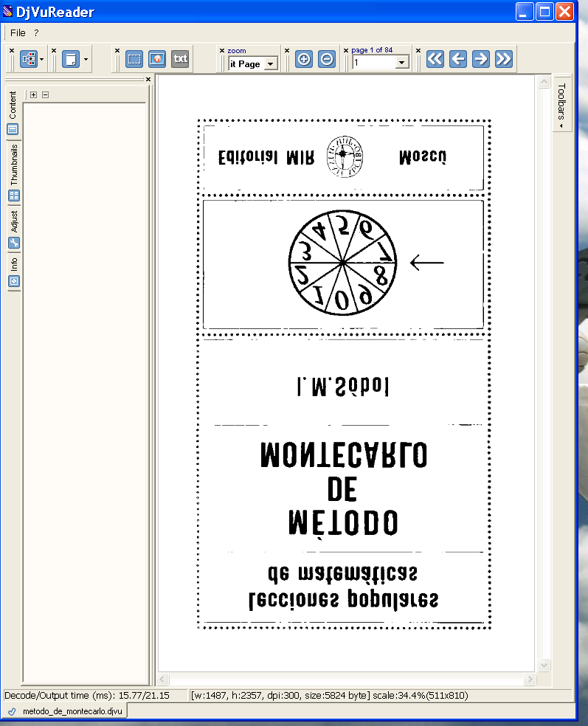This screenshot has height=726, width=588.
Task: Click the Decode/Output time status text
Action: (x=87, y=696)
